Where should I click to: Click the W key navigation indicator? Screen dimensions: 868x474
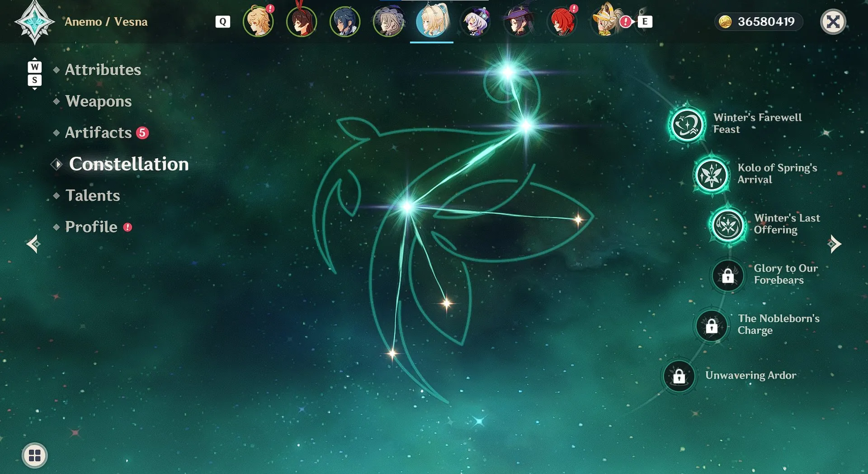(x=35, y=67)
